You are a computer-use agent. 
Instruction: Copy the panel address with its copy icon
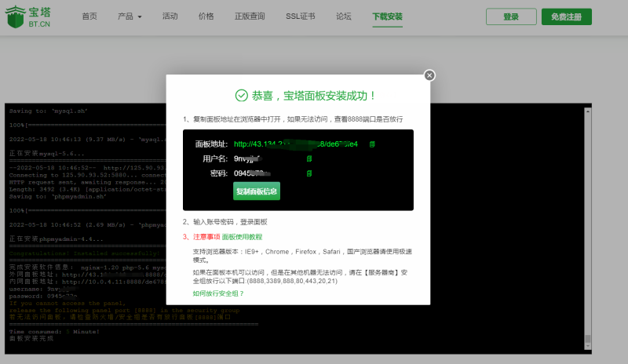[372, 144]
